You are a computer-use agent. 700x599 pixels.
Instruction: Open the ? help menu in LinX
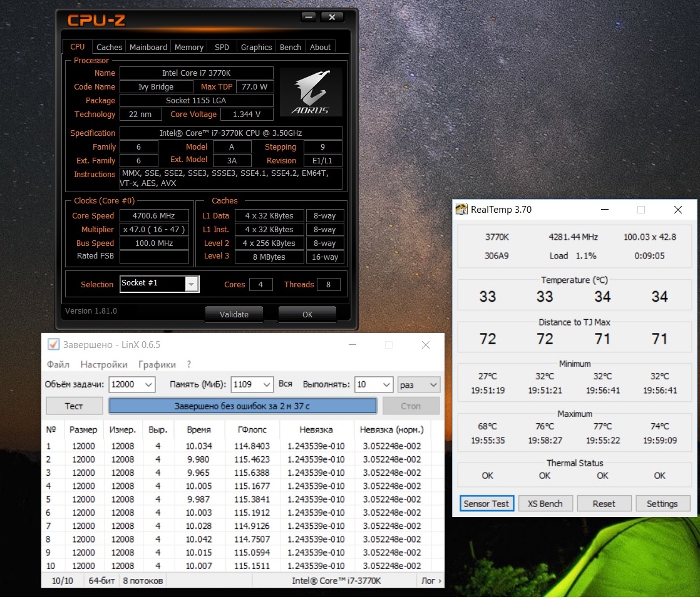click(189, 364)
